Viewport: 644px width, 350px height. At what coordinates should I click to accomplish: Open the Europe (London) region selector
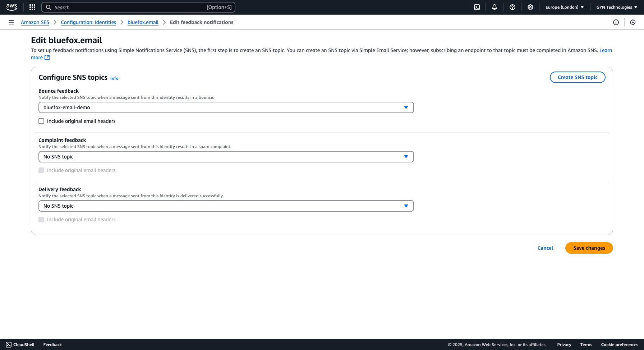tap(563, 7)
